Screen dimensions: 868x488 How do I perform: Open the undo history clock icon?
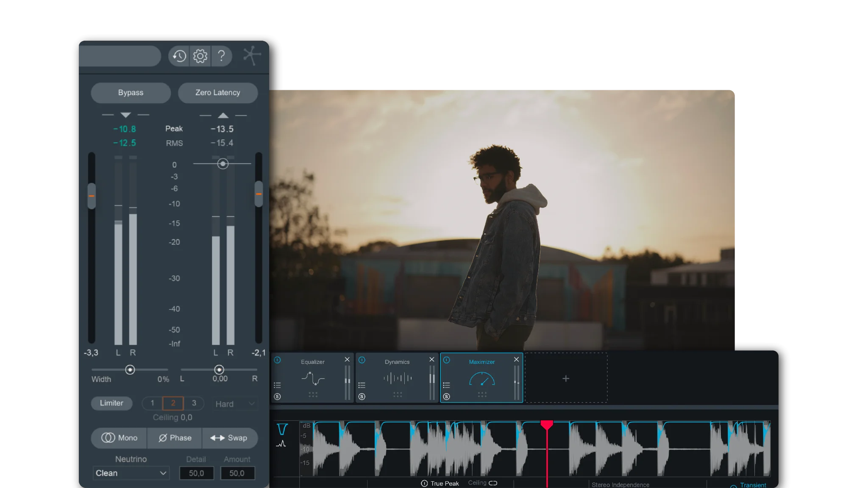179,56
